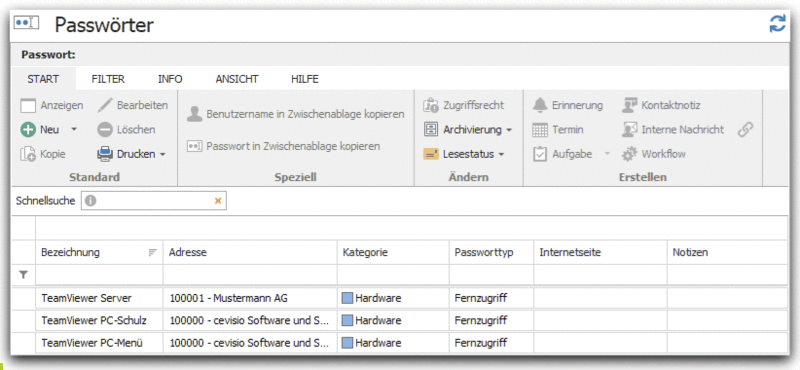The width and height of the screenshot is (800, 370).
Task: Sort by Internetseite column header
Action: pyautogui.click(x=600, y=253)
